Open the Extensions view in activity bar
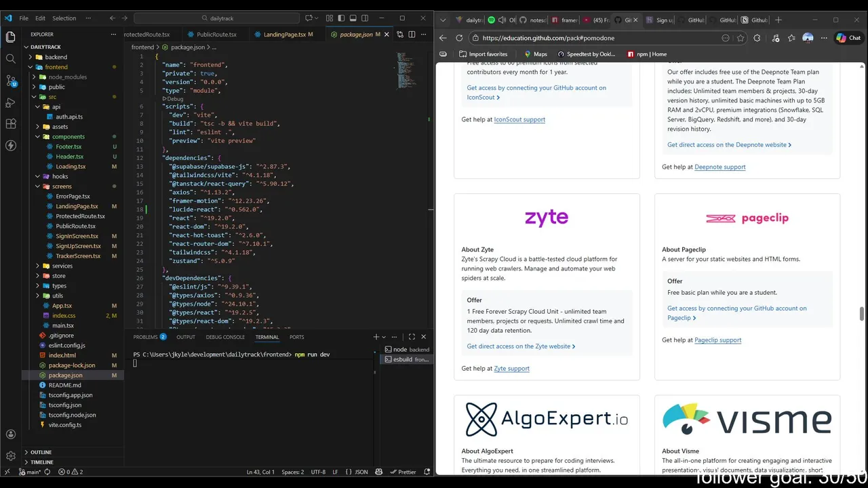This screenshot has height=488, width=868. 11,124
